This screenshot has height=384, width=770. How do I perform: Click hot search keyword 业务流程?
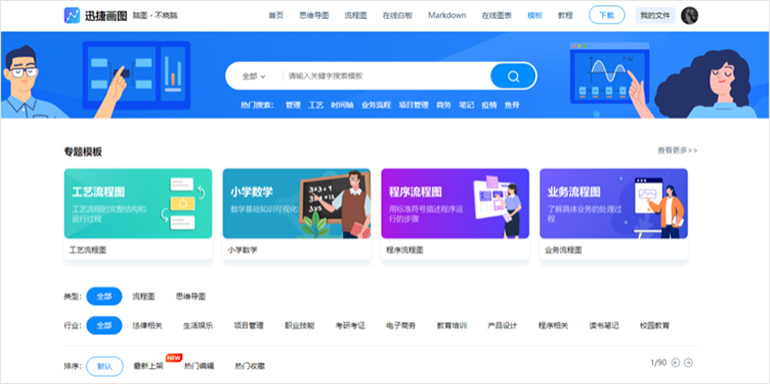tap(376, 105)
